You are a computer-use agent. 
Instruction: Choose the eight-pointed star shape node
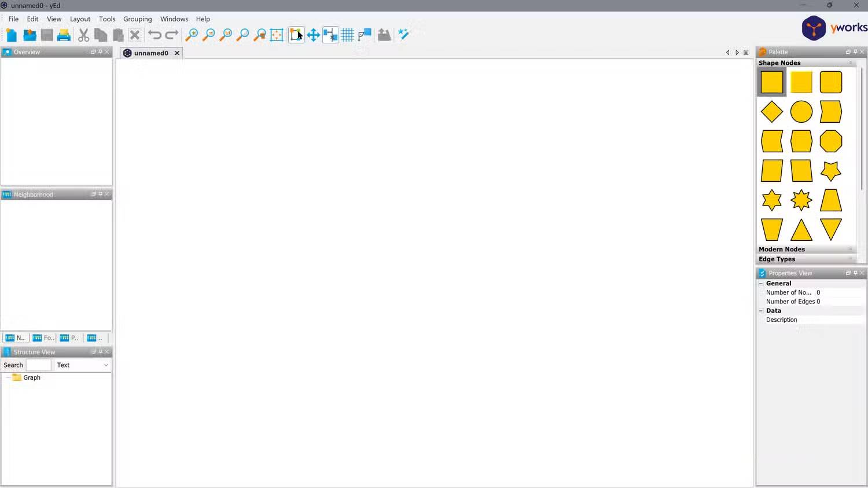pyautogui.click(x=801, y=200)
